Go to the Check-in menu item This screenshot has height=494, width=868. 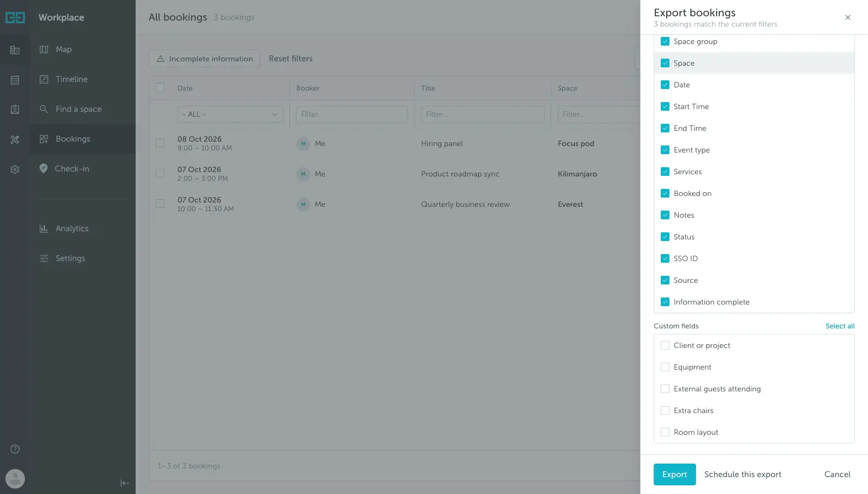(82, 169)
